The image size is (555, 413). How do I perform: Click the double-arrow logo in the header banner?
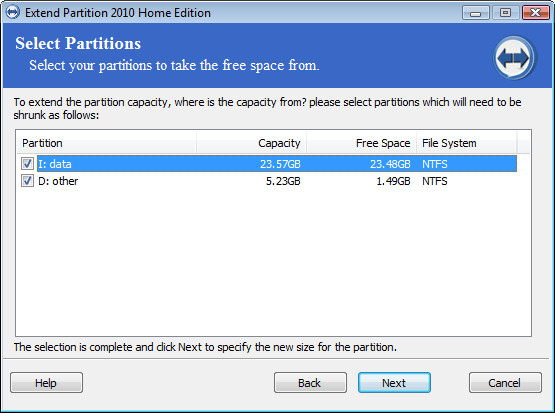pos(514,58)
